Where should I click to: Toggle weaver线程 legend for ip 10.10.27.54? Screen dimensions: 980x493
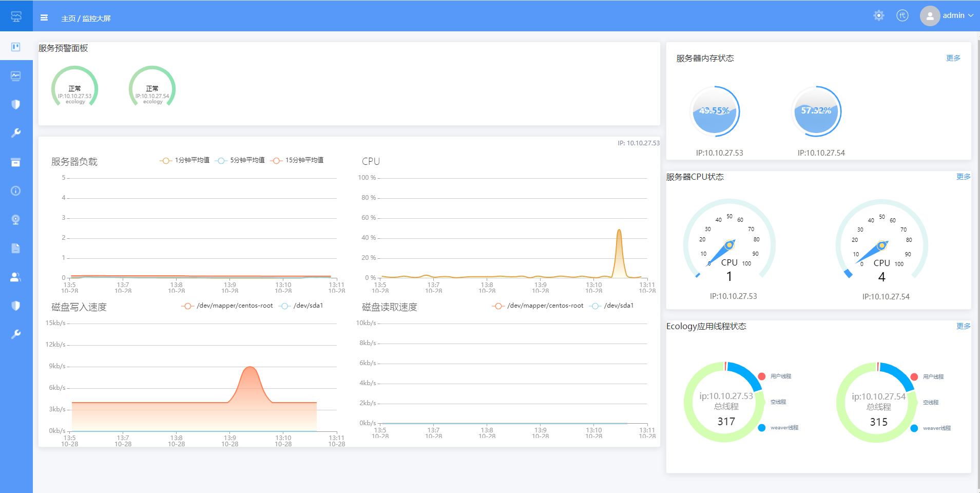pyautogui.click(x=931, y=428)
